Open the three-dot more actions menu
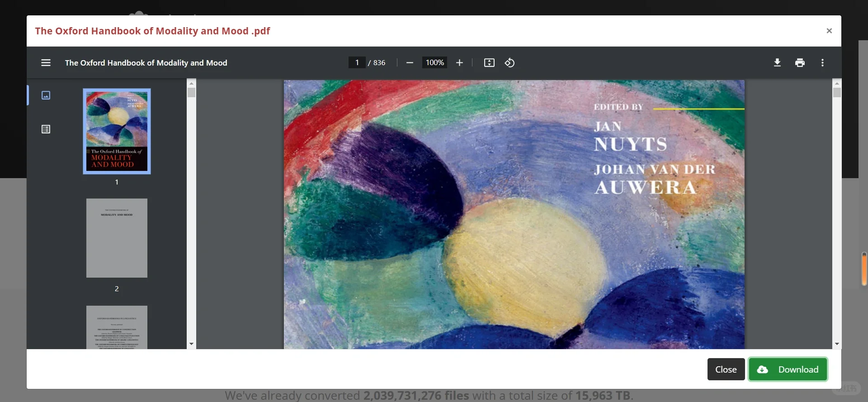Viewport: 868px width, 402px height. pos(822,63)
